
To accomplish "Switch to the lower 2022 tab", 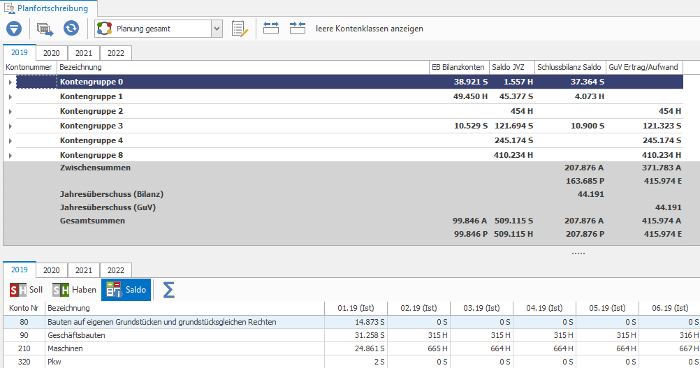I will [116, 270].
